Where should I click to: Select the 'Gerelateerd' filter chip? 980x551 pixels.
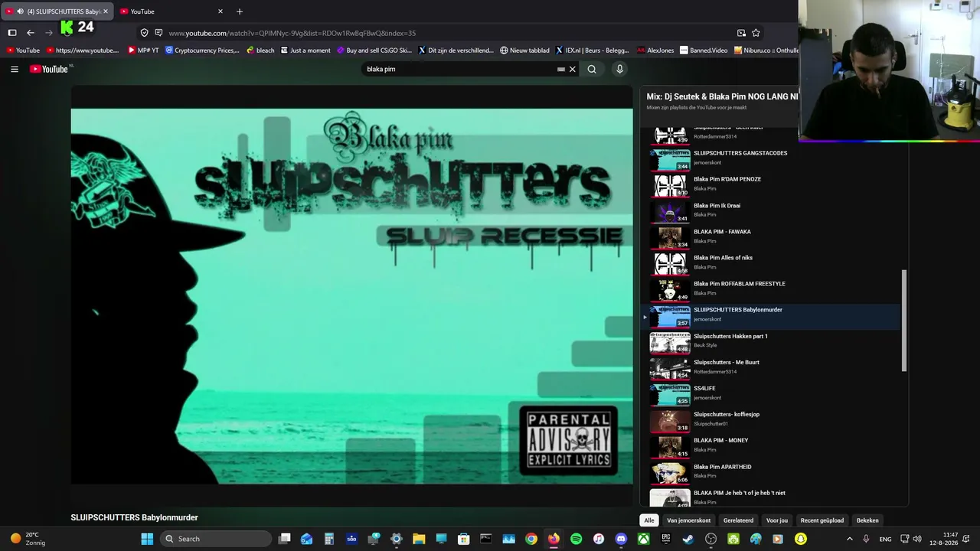pos(739,520)
